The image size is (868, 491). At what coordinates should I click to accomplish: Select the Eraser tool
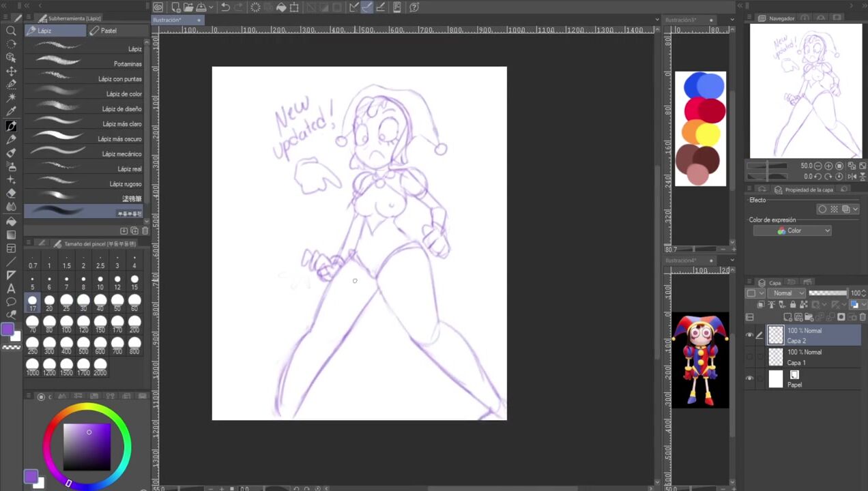(11, 194)
